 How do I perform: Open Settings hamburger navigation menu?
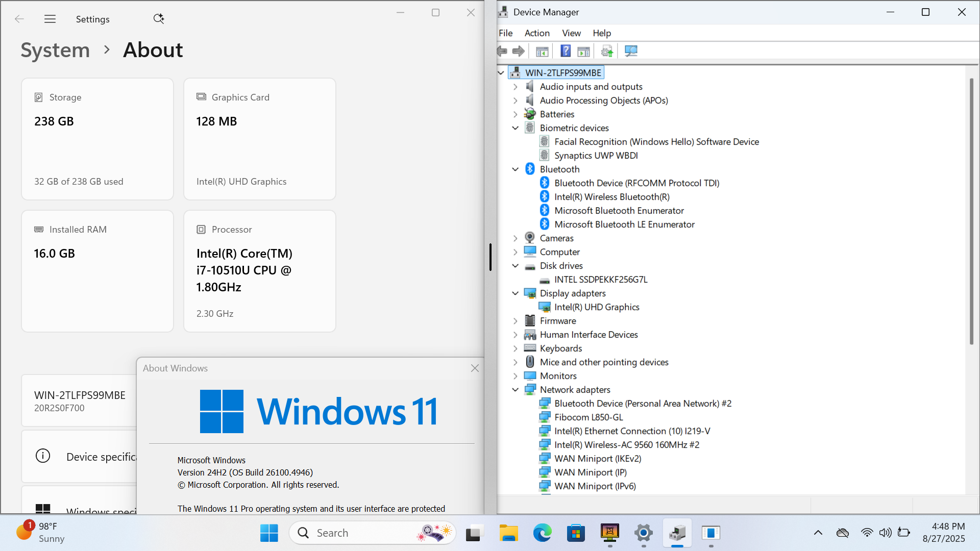coord(50,19)
